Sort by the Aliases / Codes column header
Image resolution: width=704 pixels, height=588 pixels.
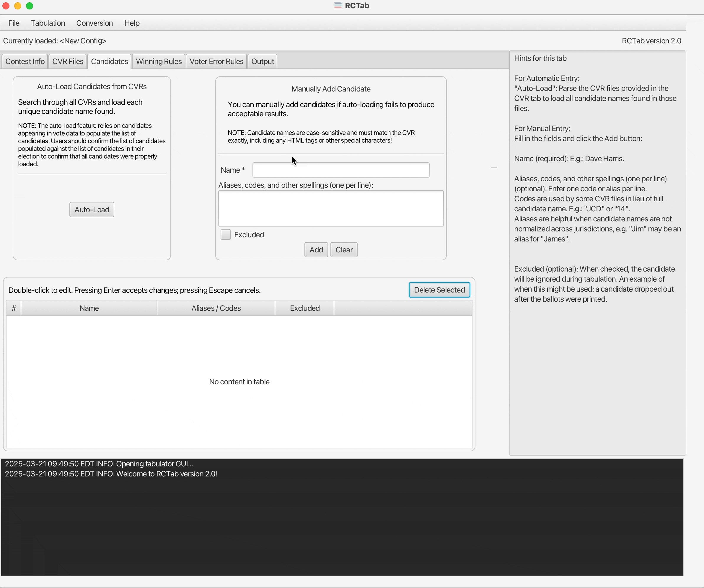[x=216, y=308]
